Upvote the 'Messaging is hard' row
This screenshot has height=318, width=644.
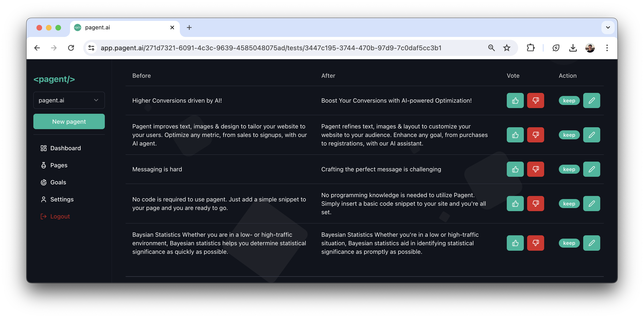point(515,169)
